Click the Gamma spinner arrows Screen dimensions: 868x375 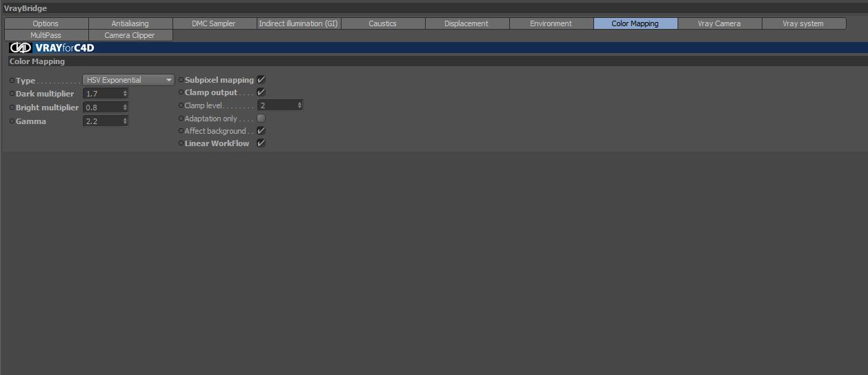pyautogui.click(x=125, y=121)
